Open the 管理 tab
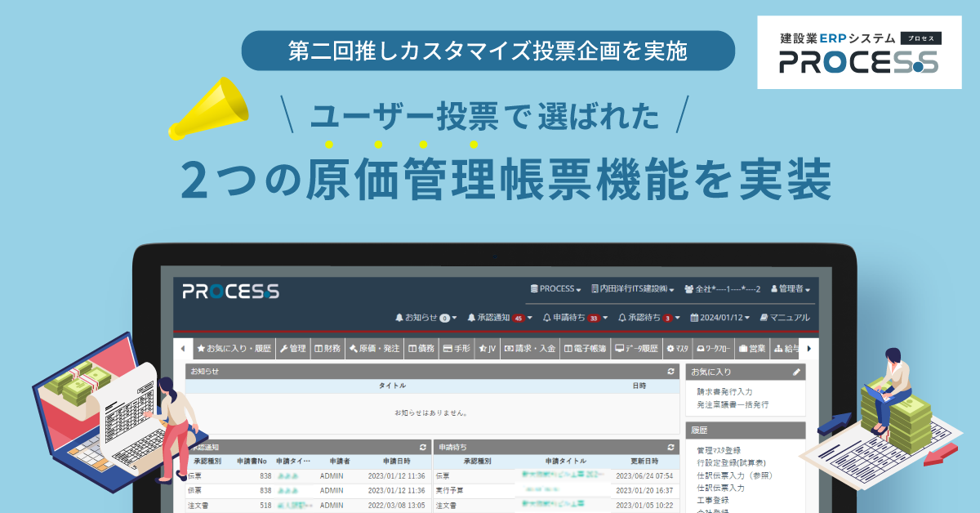980x513 pixels. pos(292,348)
